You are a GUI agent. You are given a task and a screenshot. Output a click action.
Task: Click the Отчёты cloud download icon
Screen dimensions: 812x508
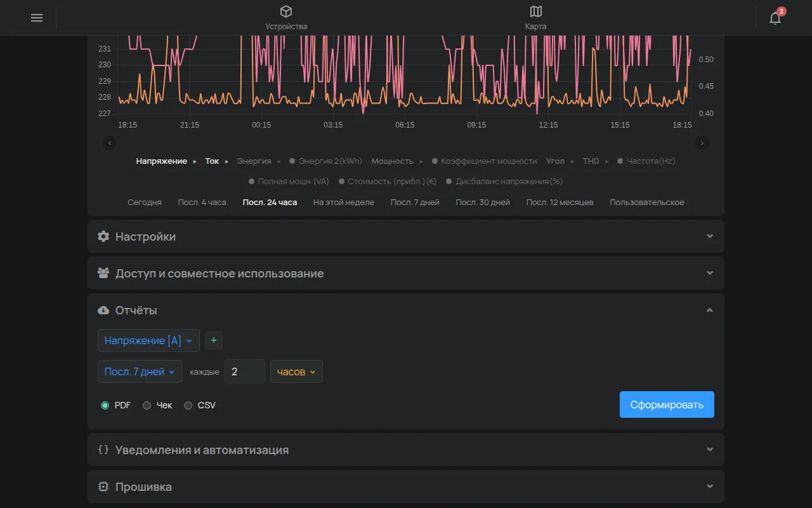point(103,311)
